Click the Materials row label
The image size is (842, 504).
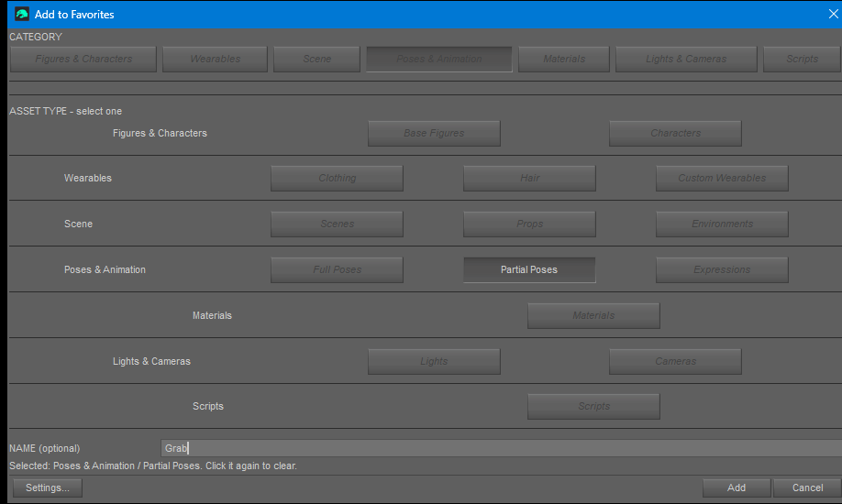[x=212, y=315]
